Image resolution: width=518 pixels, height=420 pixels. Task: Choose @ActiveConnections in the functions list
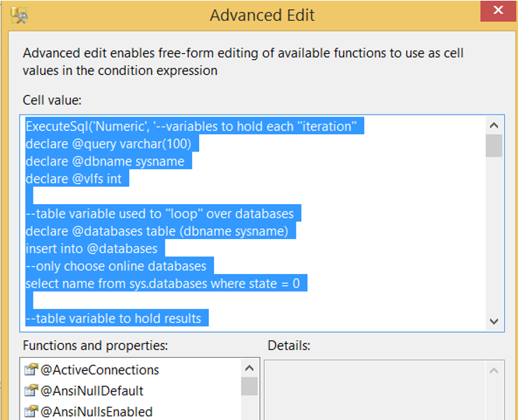pyautogui.click(x=99, y=370)
